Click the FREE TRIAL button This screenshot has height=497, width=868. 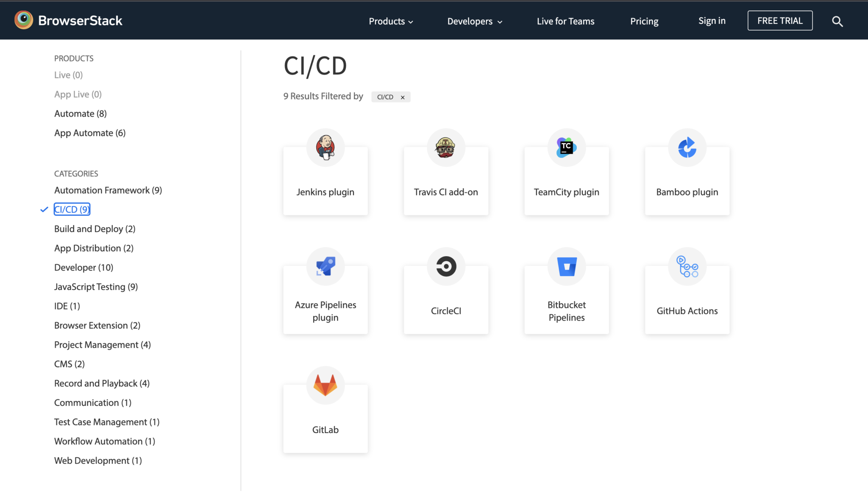(779, 20)
